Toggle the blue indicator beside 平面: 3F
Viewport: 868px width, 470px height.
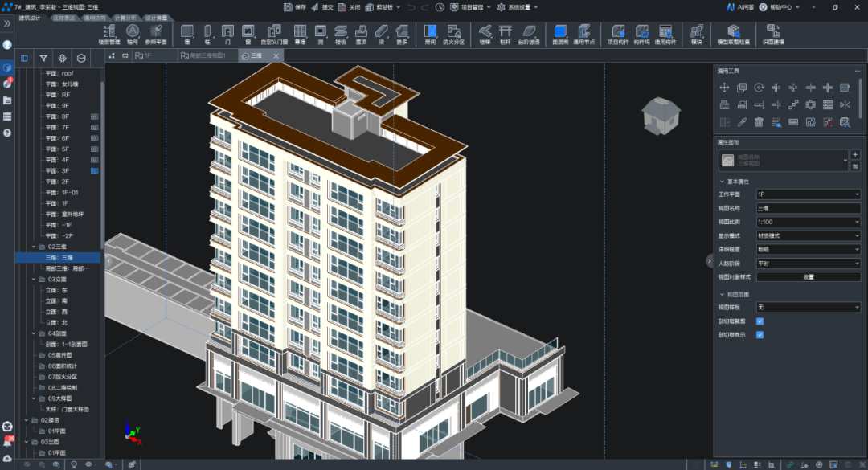(95, 171)
